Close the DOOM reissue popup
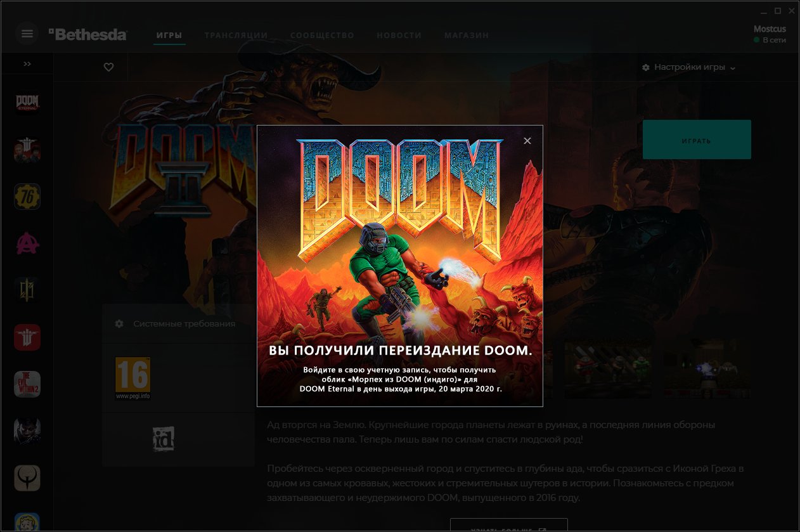Screen dimensions: 800x532 pyautogui.click(x=527, y=141)
